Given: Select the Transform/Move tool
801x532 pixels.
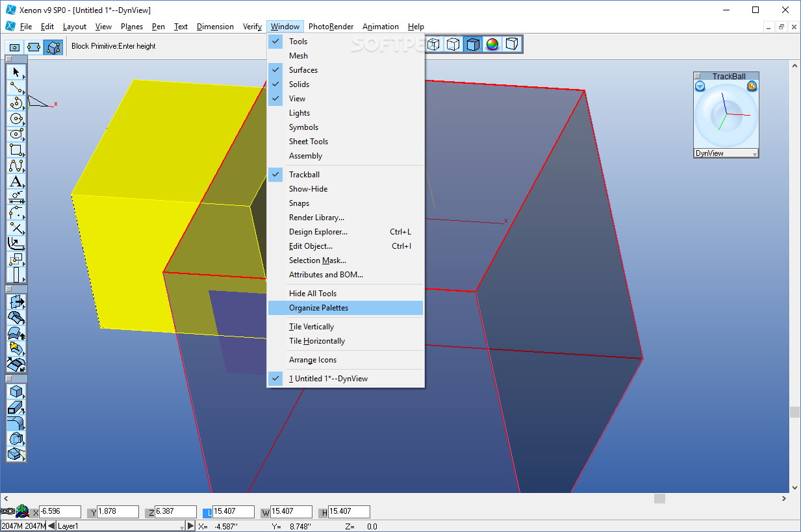Looking at the screenshot, I should (16, 244).
